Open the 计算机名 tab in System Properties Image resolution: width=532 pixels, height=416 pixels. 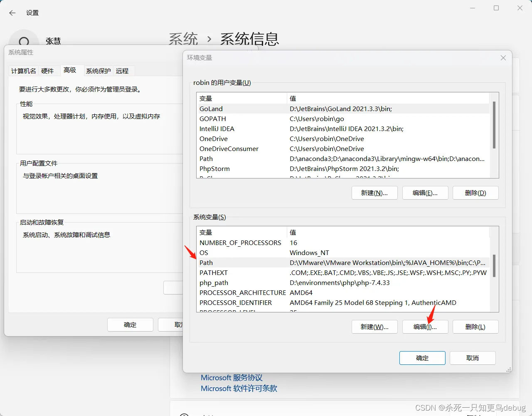pos(24,71)
